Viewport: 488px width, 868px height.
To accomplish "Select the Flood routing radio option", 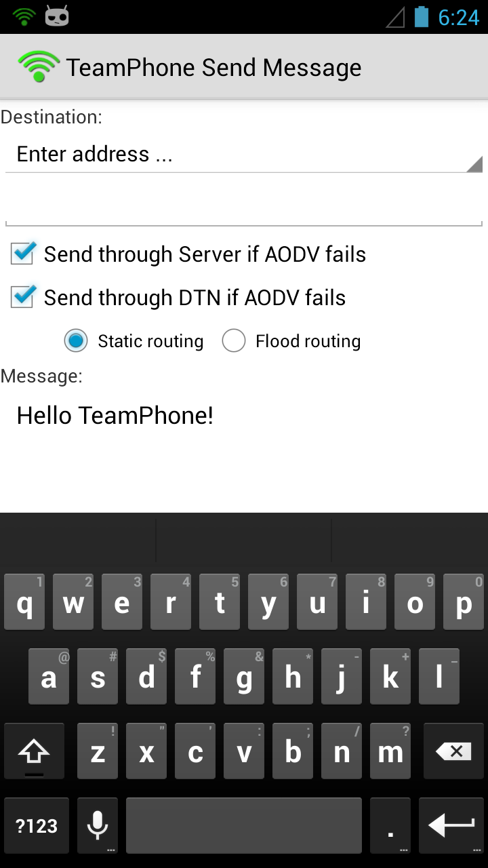I will (291, 341).
